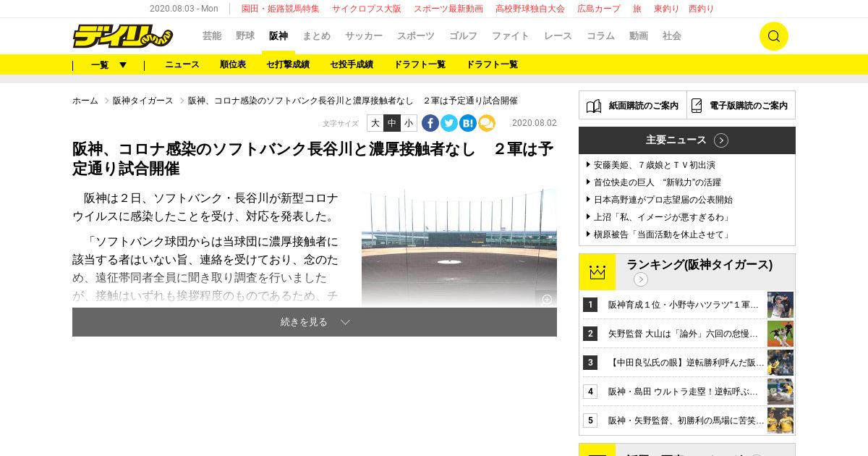Go to ホーム breadcrumb
This screenshot has width=868, height=456.
click(x=85, y=101)
